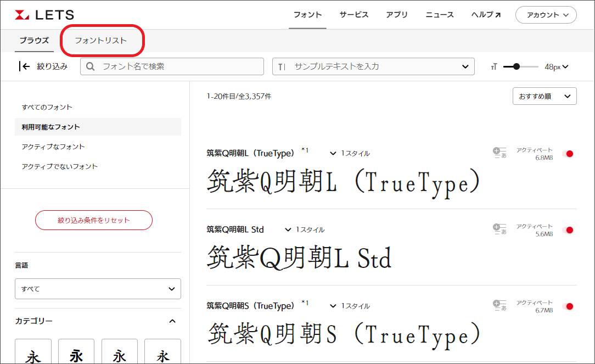The image size is (595, 364).
Task: Open the 言語 language dropdown
Action: coord(98,289)
